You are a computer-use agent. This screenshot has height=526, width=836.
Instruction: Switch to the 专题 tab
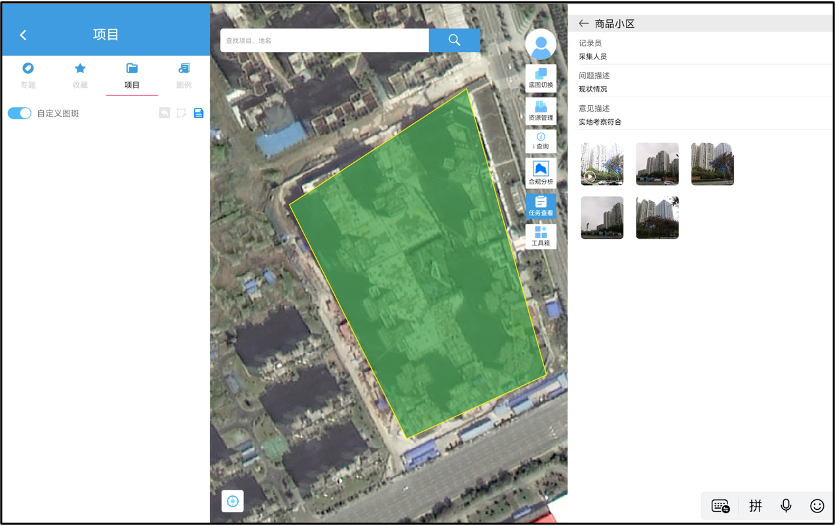[28, 75]
